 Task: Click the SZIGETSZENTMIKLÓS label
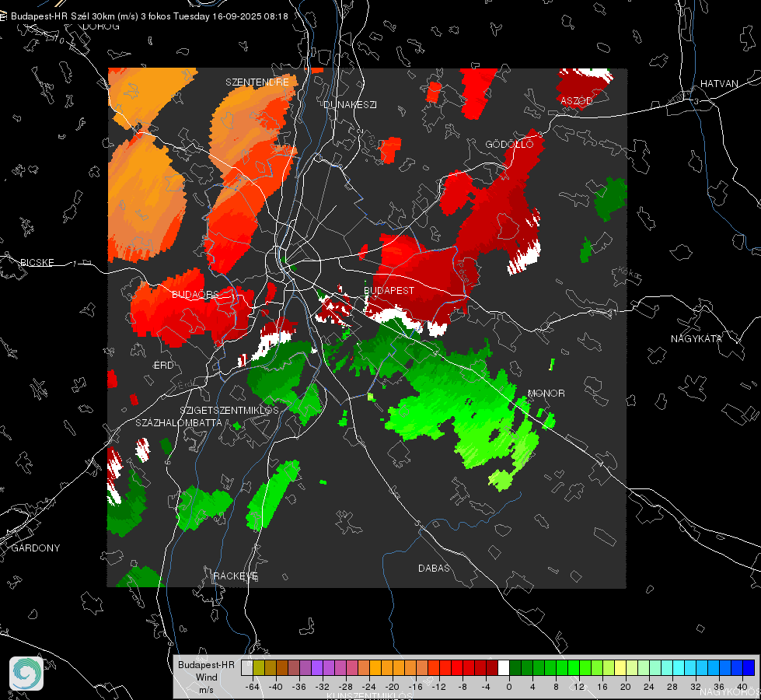[x=229, y=410]
